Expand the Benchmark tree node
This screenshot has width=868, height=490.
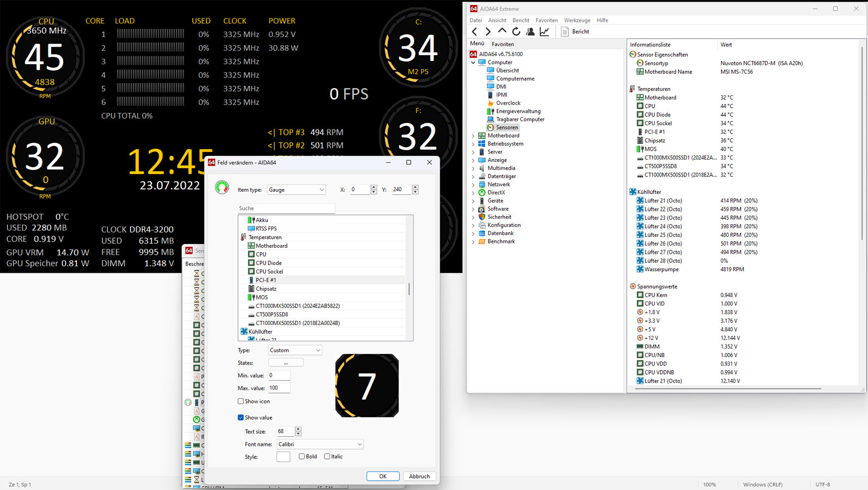[x=473, y=242]
